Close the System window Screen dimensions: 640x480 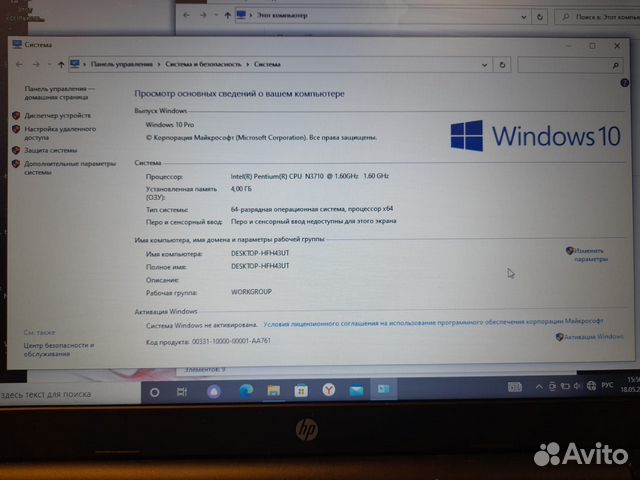coord(617,46)
